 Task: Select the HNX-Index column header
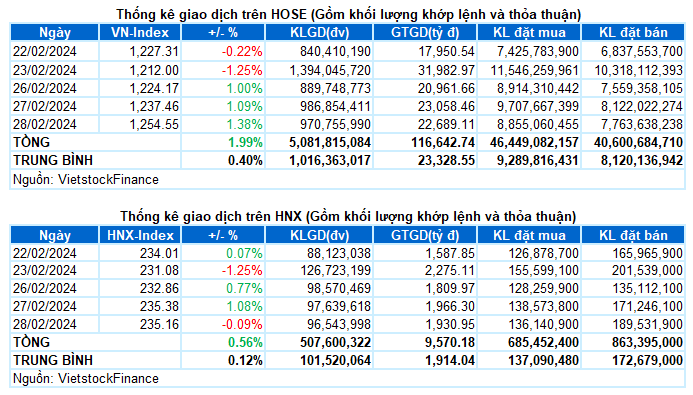(x=140, y=235)
